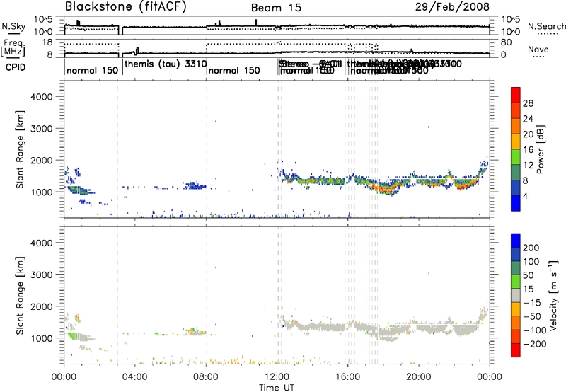Click the '2000' tick in velocity panel
The height and width of the screenshot is (392, 566).
(42, 306)
